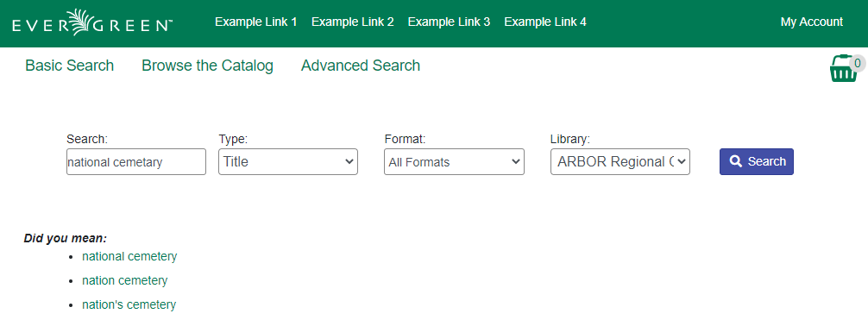868x326 pixels.
Task: Open the All Formats dropdown
Action: [454, 161]
